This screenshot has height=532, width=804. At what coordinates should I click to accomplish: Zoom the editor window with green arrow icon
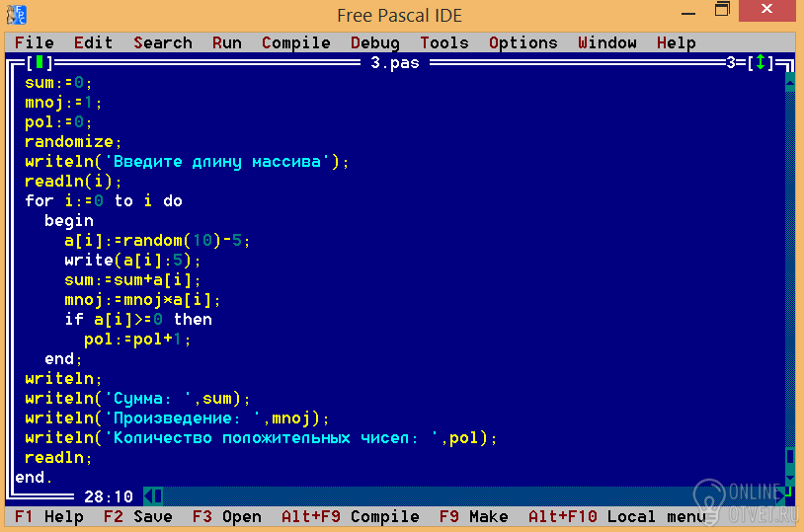[x=761, y=62]
